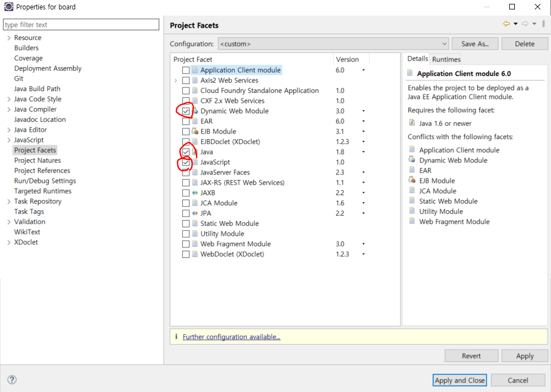Click the type filter text field

[x=81, y=24]
